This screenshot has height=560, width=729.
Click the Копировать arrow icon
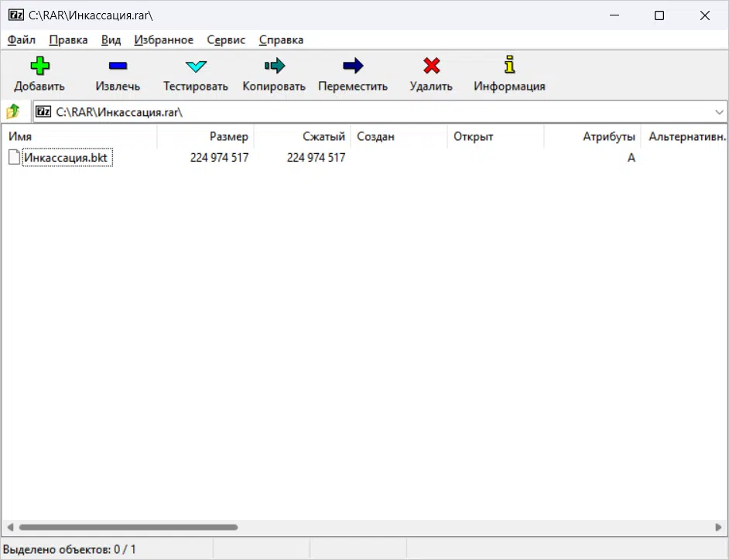(x=274, y=67)
